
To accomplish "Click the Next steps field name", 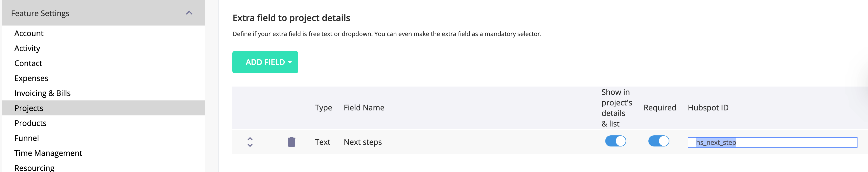I will coord(363,142).
